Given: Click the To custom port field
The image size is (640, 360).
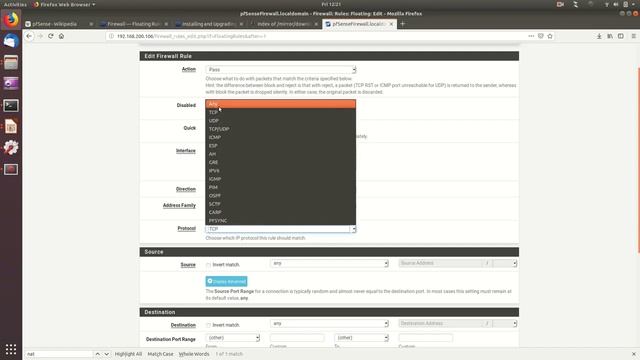Looking at the screenshot, I should [x=426, y=338].
